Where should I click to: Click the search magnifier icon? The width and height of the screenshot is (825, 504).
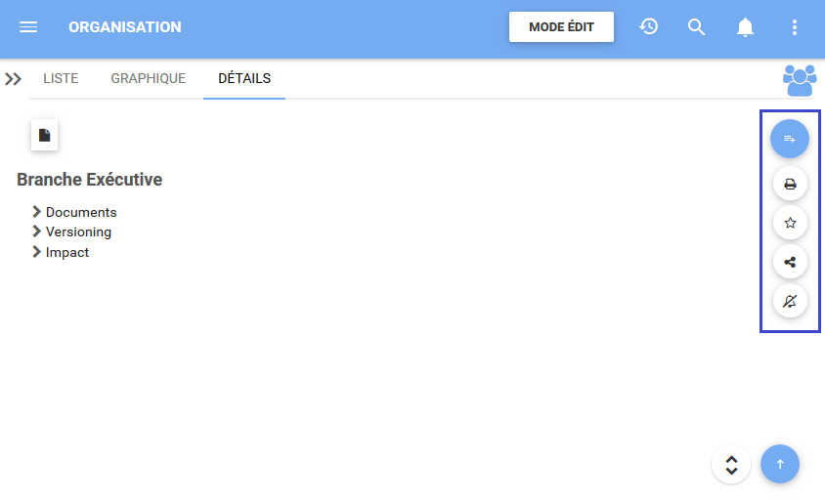pyautogui.click(x=697, y=27)
